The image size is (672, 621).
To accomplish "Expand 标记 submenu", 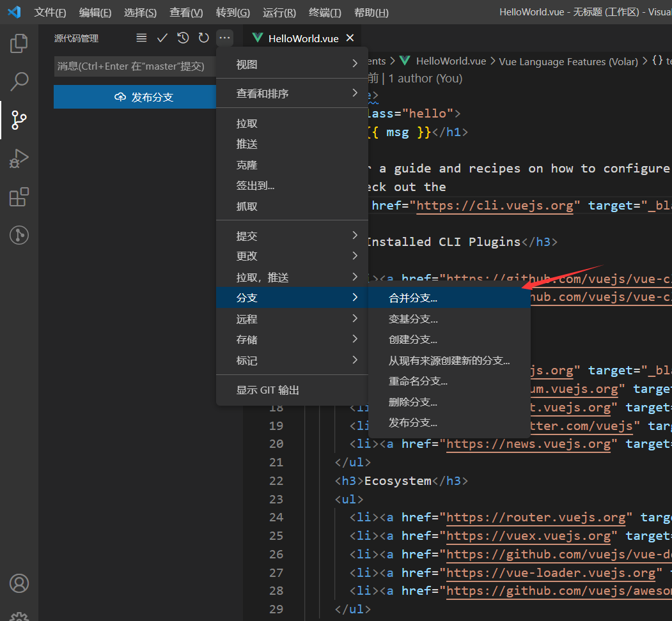I will tap(292, 360).
